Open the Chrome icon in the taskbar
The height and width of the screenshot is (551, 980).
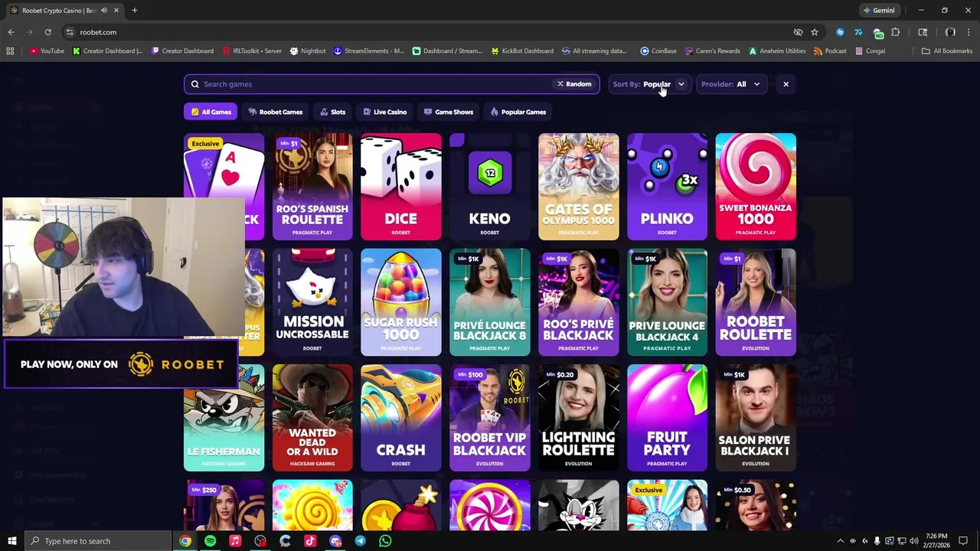click(x=185, y=541)
